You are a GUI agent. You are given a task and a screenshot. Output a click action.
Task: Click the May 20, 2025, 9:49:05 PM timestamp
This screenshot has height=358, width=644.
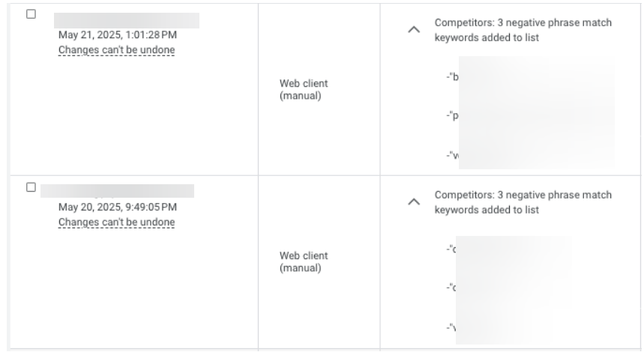[x=118, y=207]
